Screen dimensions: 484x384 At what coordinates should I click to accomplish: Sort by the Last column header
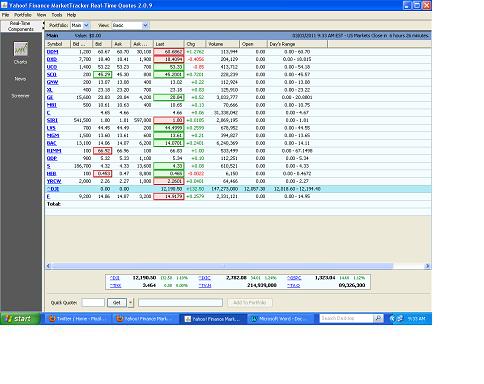pos(169,44)
